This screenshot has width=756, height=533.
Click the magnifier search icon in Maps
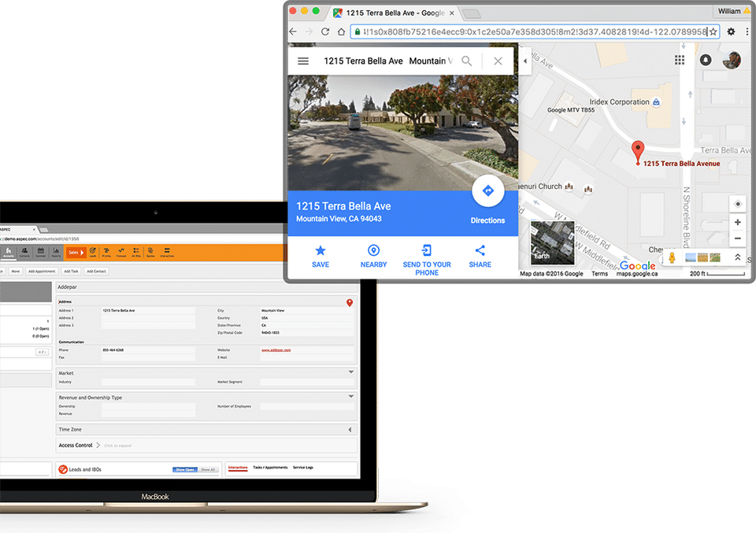[x=466, y=61]
